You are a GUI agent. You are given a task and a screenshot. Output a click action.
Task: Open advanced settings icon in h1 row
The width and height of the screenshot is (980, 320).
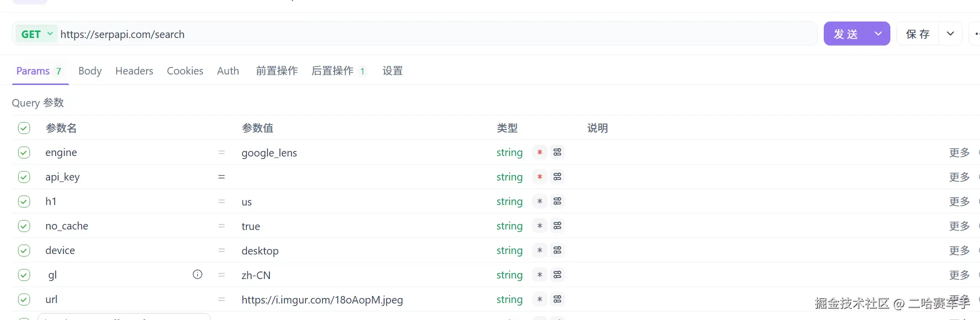(x=557, y=201)
